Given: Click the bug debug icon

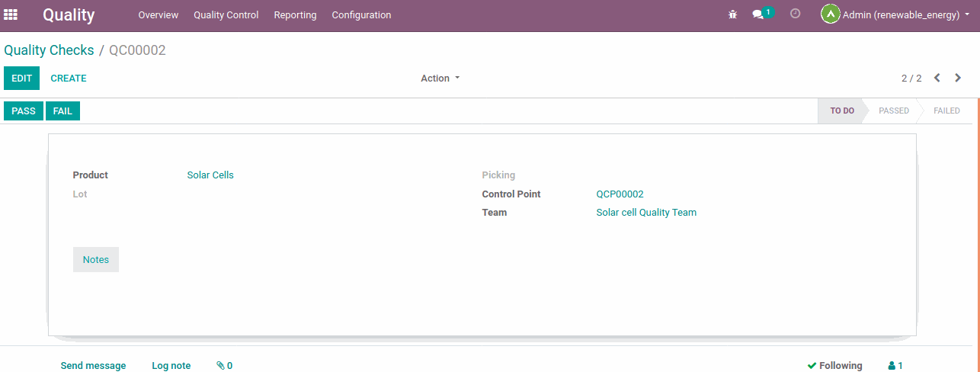Looking at the screenshot, I should click(733, 14).
